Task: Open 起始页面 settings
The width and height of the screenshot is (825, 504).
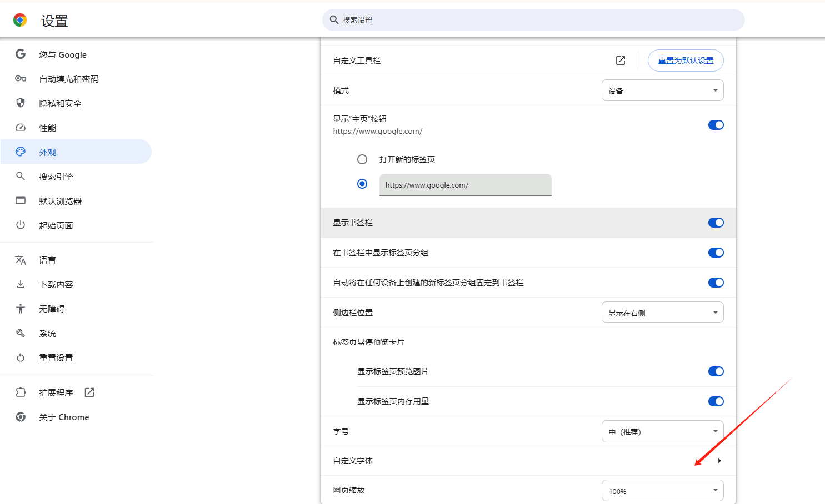Action: (76, 225)
